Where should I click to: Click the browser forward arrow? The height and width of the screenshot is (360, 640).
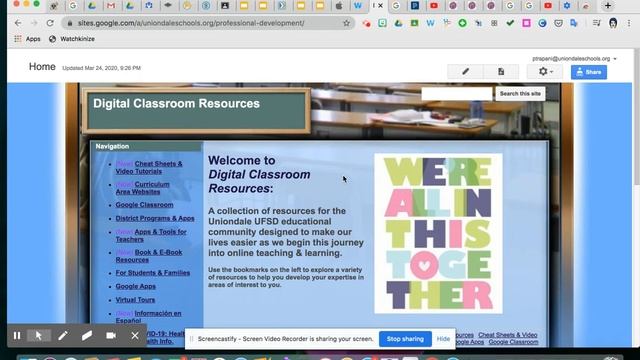tap(34, 23)
